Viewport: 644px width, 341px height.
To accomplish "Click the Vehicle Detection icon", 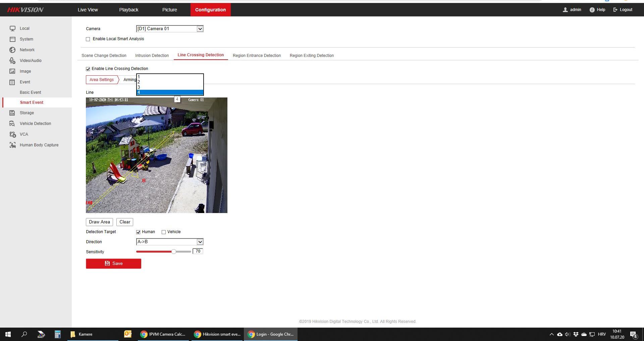I will 12,124.
